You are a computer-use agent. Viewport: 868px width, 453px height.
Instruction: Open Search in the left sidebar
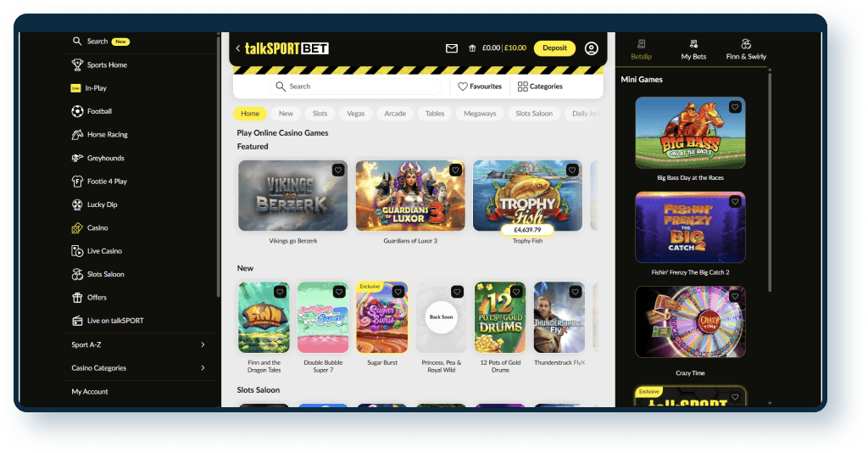(100, 42)
